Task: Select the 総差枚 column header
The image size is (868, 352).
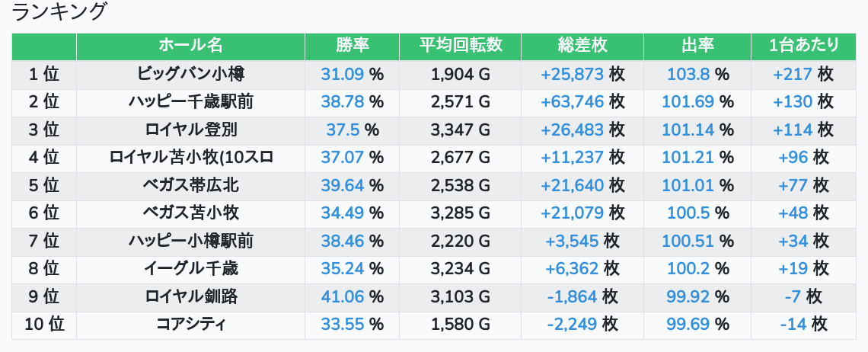Action: [582, 46]
